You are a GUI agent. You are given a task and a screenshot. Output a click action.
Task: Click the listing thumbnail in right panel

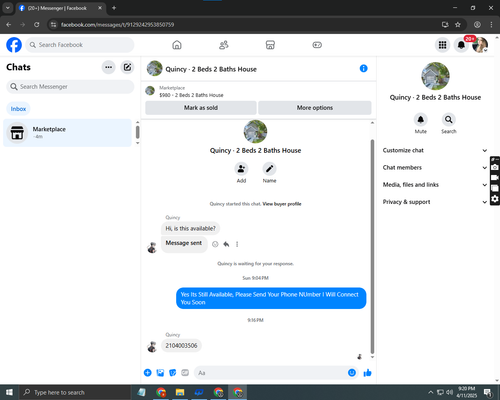(x=435, y=76)
